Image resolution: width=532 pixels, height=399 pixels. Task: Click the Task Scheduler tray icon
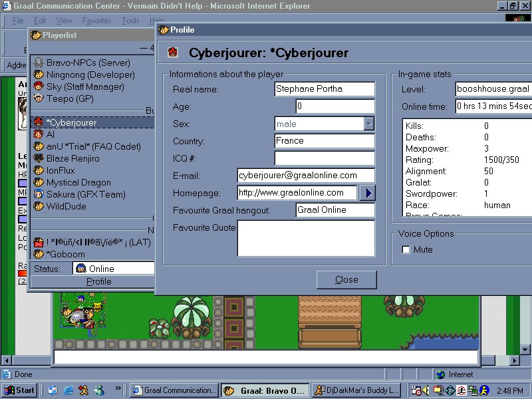point(416,390)
